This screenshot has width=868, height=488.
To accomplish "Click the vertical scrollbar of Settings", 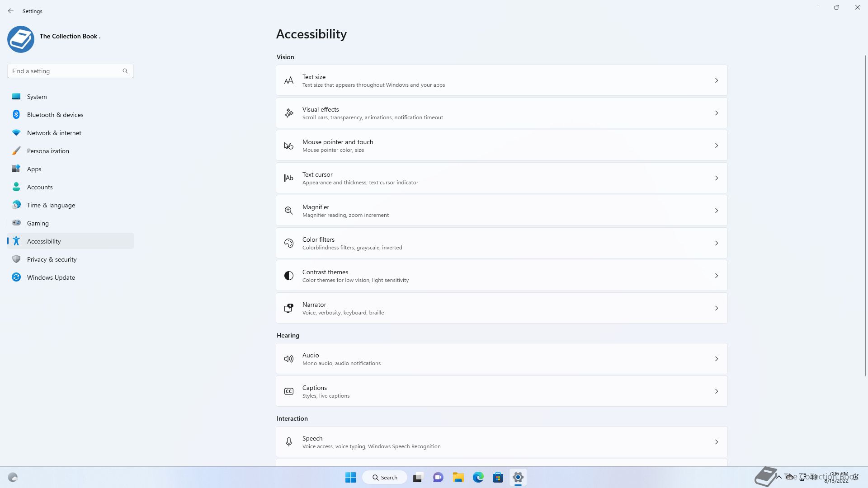I will (x=866, y=216).
